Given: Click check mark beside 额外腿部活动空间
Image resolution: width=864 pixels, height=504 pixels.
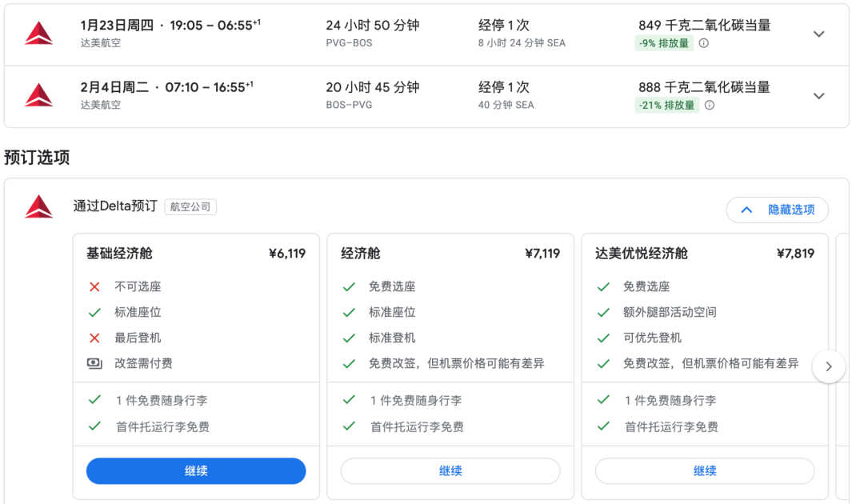Looking at the screenshot, I should click(x=603, y=312).
